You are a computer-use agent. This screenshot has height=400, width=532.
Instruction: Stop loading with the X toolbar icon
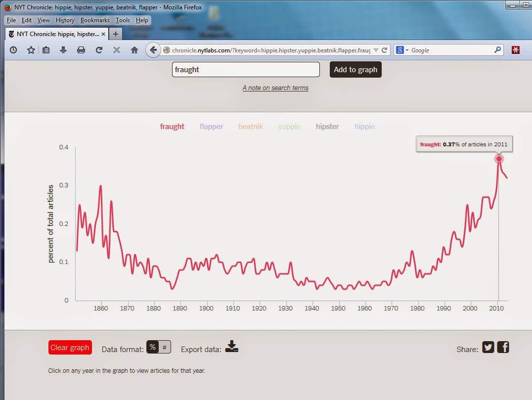tap(116, 50)
